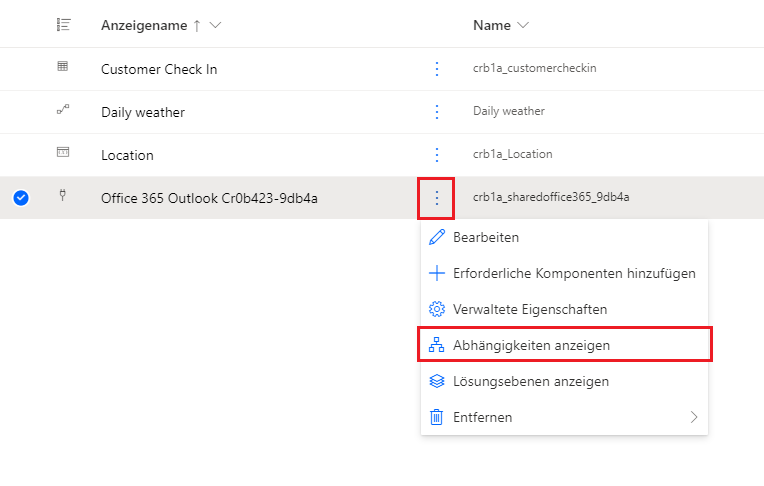Open Verwaltete Eigenschaften menu entry
Image resolution: width=764 pixels, height=486 pixels.
click(x=564, y=309)
